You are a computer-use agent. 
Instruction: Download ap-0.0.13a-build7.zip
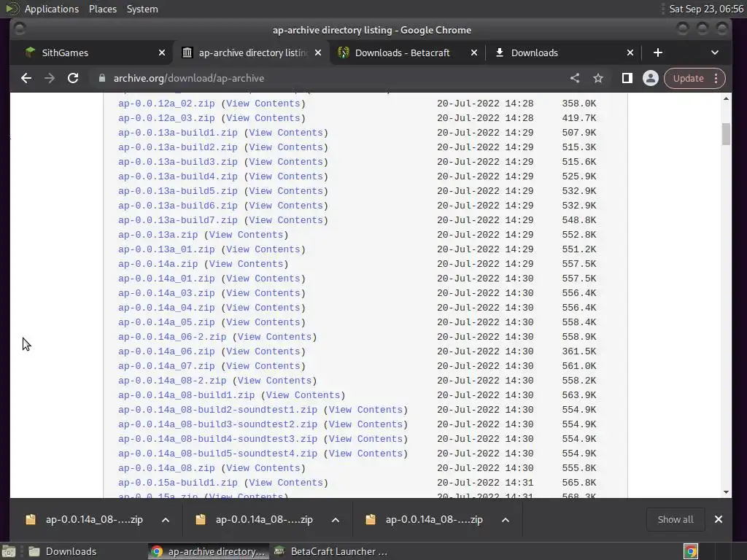tap(178, 220)
